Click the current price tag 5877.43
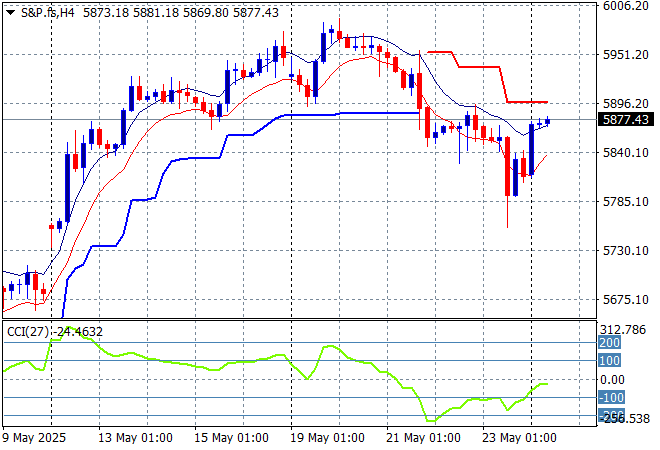This screenshot has width=660, height=450. tap(628, 120)
